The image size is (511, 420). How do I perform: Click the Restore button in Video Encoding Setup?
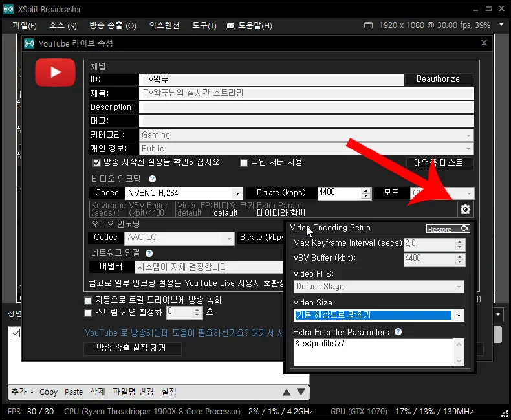coord(448,228)
